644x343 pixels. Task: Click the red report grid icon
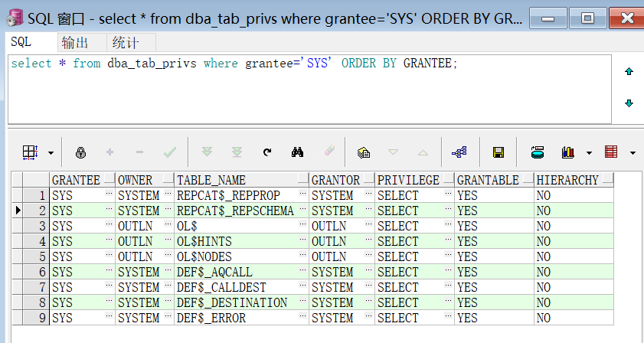(x=611, y=152)
